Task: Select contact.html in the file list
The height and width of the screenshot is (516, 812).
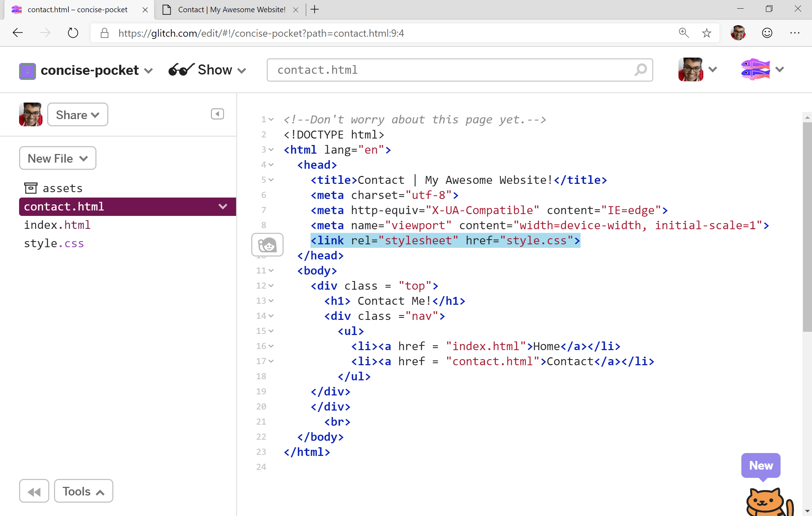Action: click(127, 207)
